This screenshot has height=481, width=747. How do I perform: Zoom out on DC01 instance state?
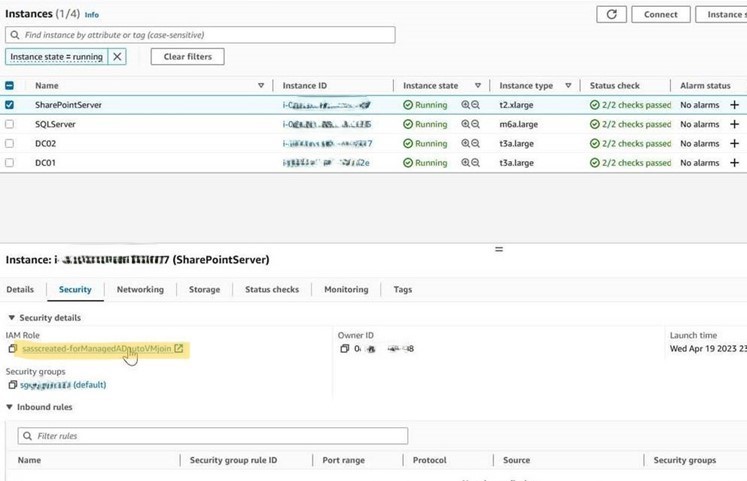point(475,163)
